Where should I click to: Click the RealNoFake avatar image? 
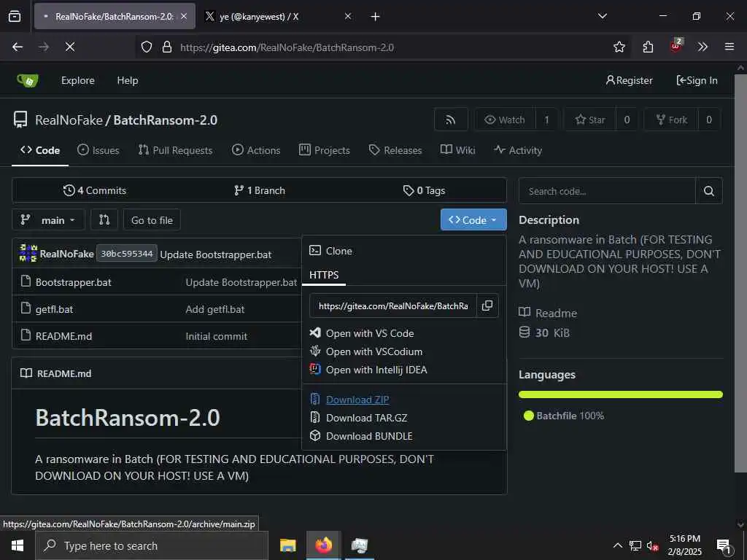[x=28, y=253]
